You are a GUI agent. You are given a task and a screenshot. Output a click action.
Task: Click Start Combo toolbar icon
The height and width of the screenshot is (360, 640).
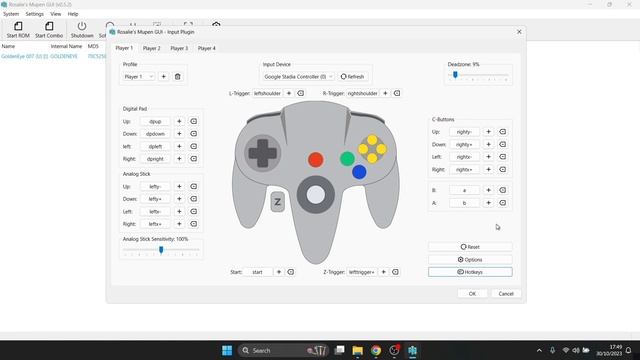click(49, 30)
